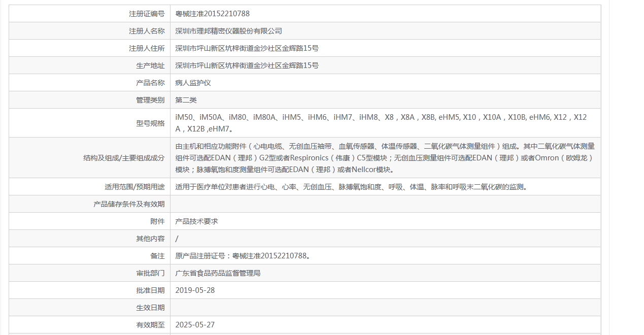
Task: Select the 生产地址 label
Action: click(150, 65)
